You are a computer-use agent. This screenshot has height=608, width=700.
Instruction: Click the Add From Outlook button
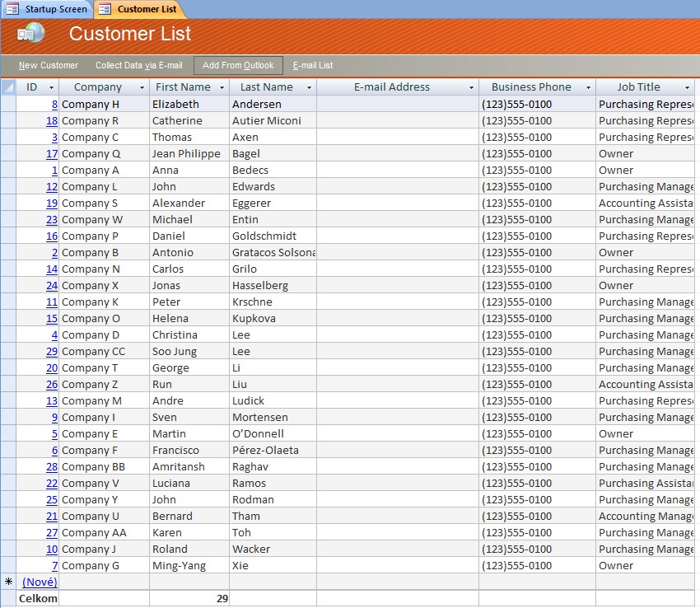(x=238, y=65)
